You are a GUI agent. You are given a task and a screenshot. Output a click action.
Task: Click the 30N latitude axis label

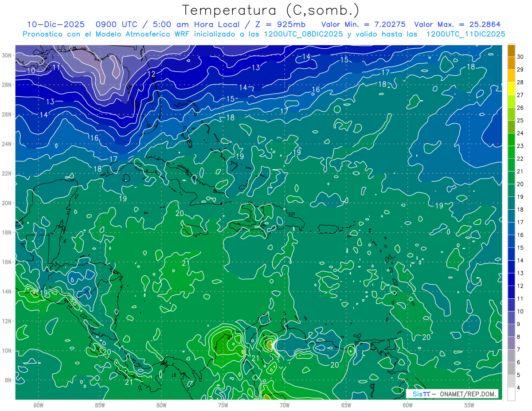pos(7,55)
